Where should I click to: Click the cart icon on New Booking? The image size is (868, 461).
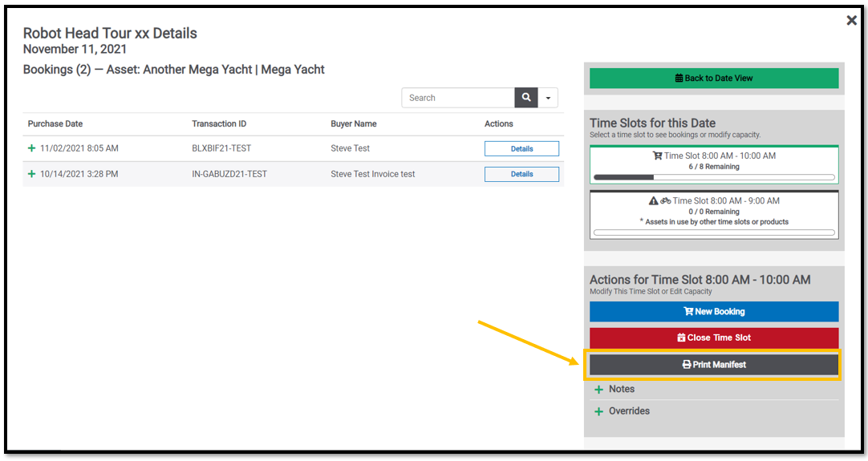click(x=688, y=312)
